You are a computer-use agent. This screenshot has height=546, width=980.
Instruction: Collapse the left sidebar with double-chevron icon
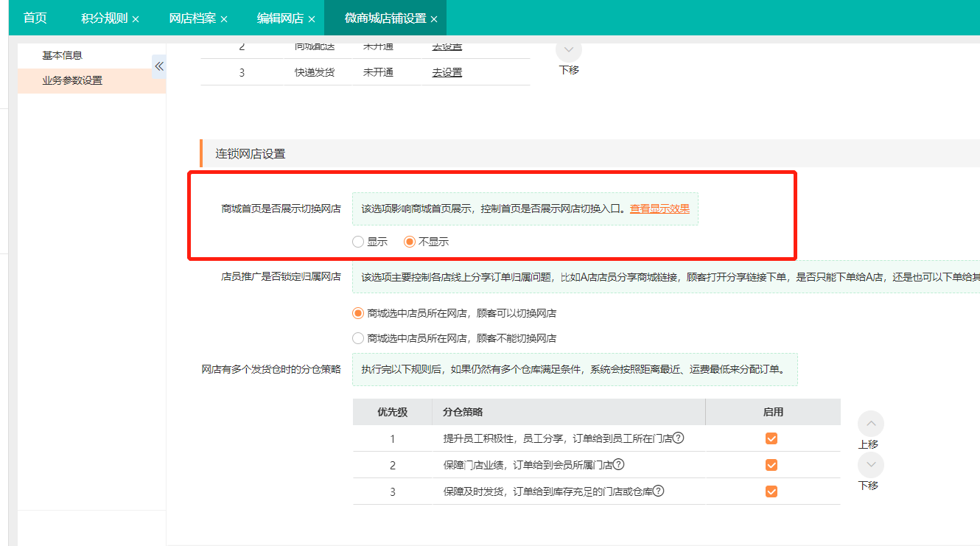(x=158, y=66)
